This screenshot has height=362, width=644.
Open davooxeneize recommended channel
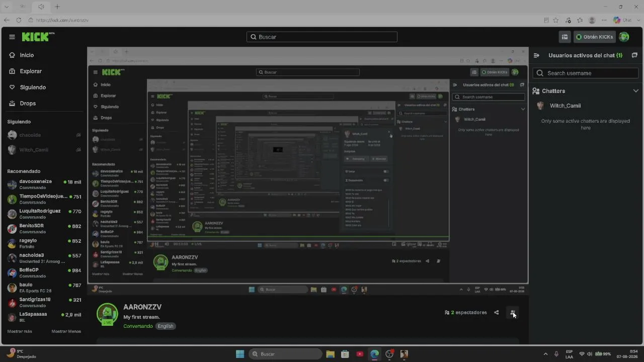click(x=44, y=185)
